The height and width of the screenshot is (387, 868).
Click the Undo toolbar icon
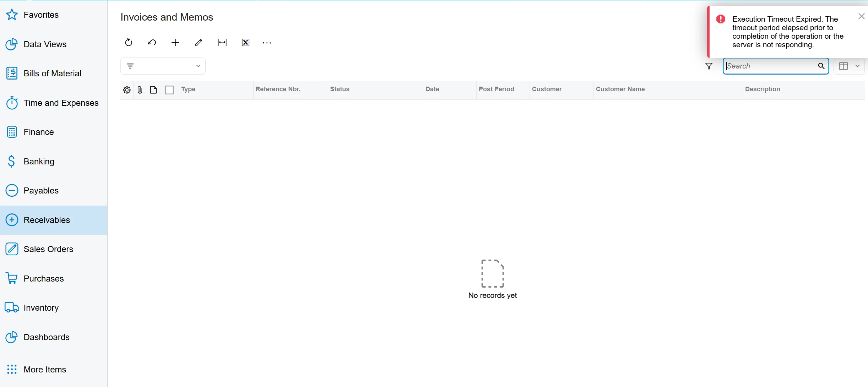click(x=152, y=43)
